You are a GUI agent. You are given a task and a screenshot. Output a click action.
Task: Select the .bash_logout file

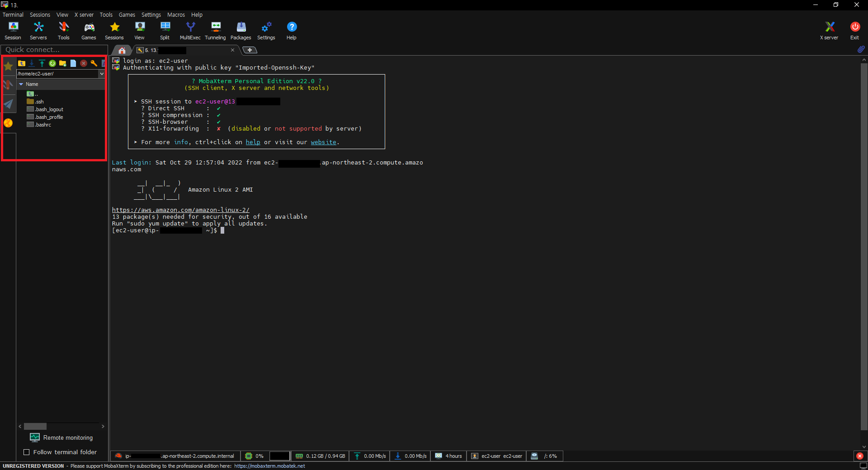click(45, 109)
